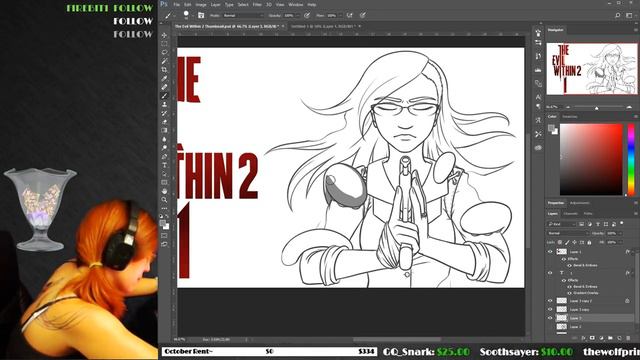640x360 pixels.
Task: Hide Layer 3 copy 2 eye icon
Action: tap(550, 301)
